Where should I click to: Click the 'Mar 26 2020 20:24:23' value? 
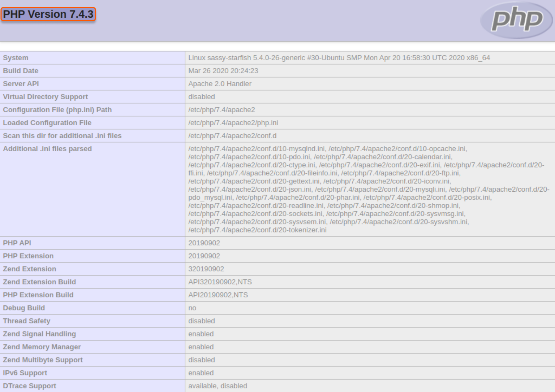[x=223, y=71]
